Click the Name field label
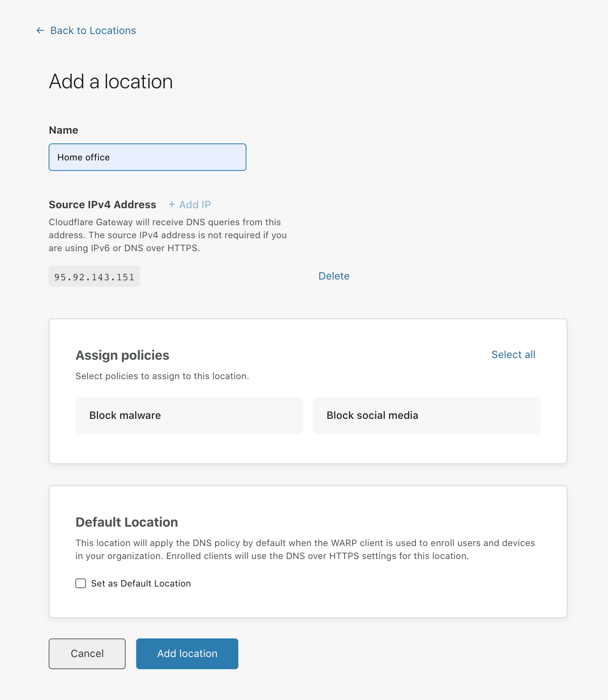608x700 pixels. [63, 130]
